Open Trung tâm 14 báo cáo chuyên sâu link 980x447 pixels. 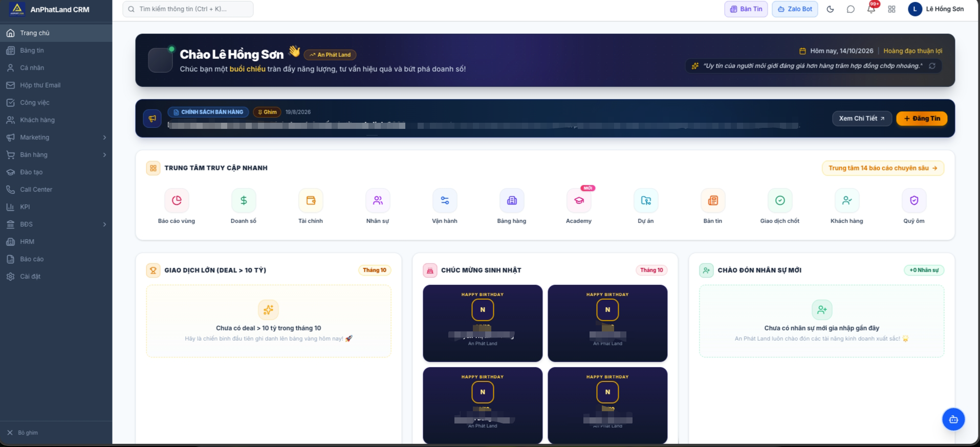pos(883,168)
